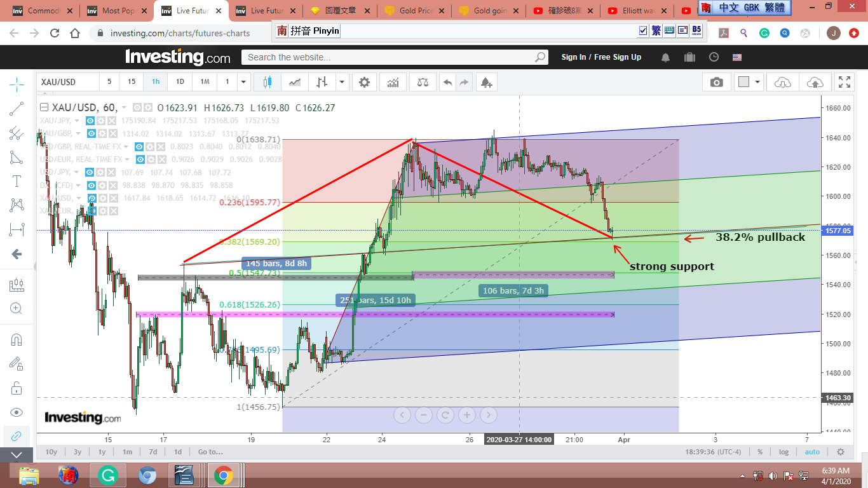Viewport: 868px width, 488px height.
Task: Toggle visibility of USD/JPY series
Action: pyautogui.click(x=91, y=172)
